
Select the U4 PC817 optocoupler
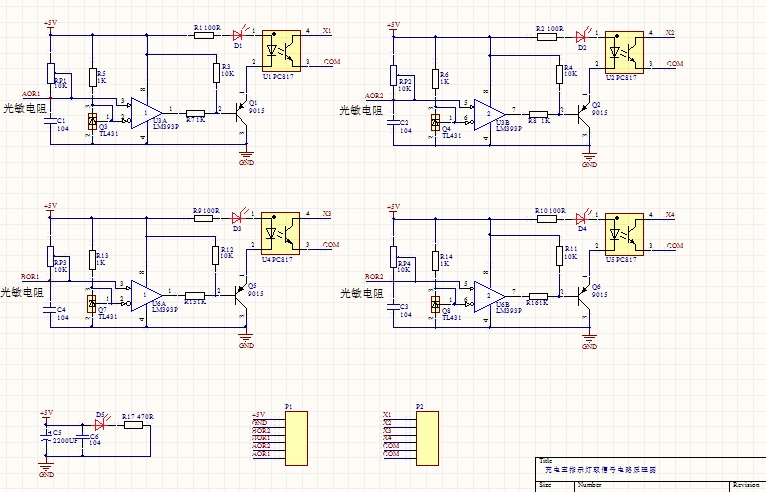click(281, 231)
